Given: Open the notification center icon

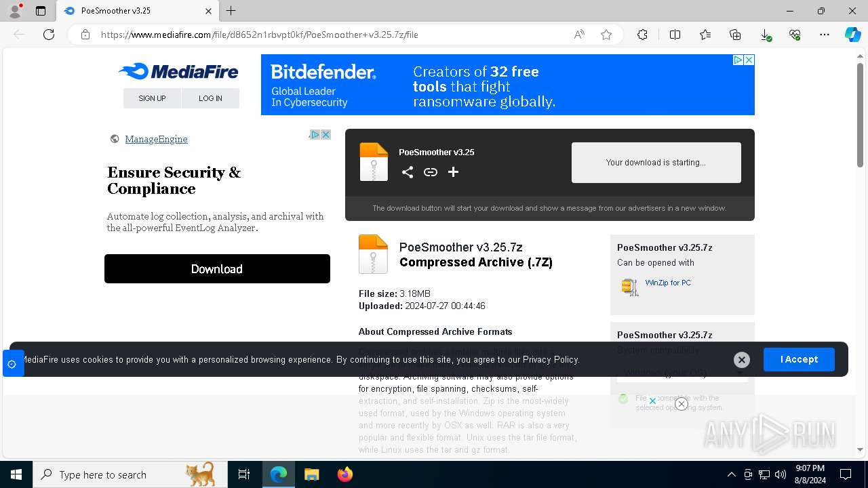Looking at the screenshot, I should click(846, 474).
